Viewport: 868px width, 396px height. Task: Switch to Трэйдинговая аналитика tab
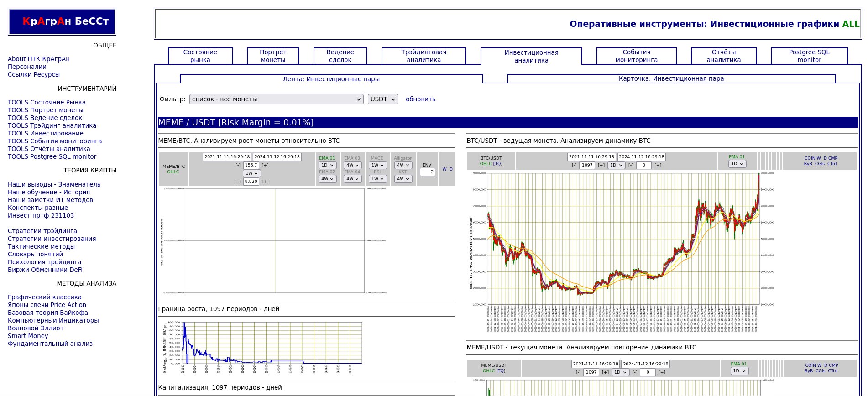(x=424, y=56)
